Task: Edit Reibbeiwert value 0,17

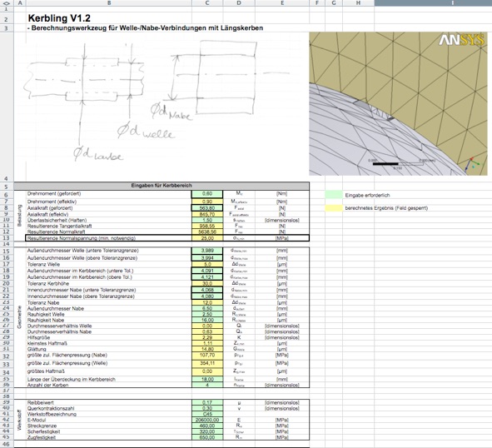Action: [x=207, y=402]
